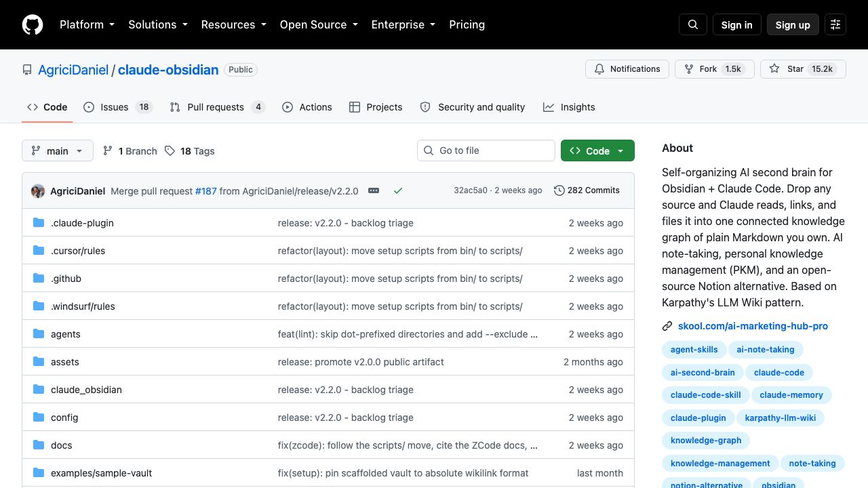Open the search magnifier button
The image size is (868, 488).
693,24
